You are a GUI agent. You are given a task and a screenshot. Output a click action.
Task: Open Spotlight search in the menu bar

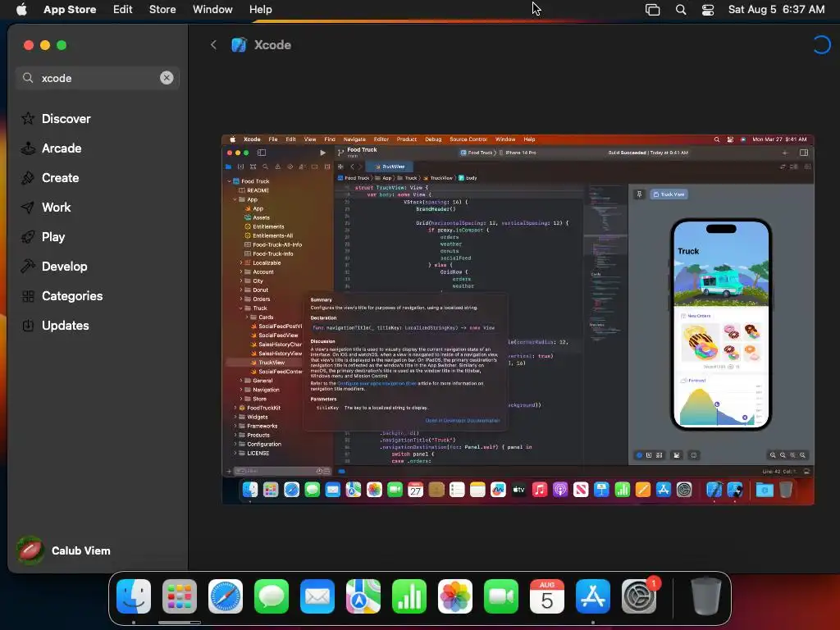click(681, 9)
